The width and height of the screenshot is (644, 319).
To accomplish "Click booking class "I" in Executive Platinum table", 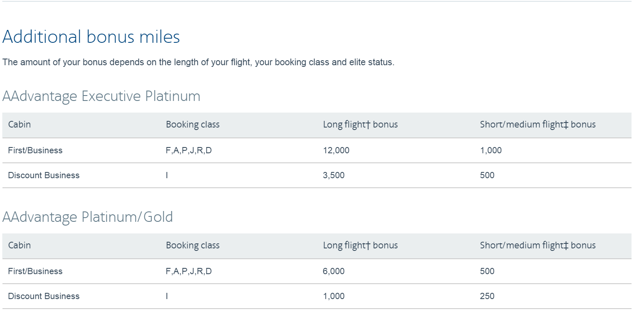I will click(x=167, y=175).
